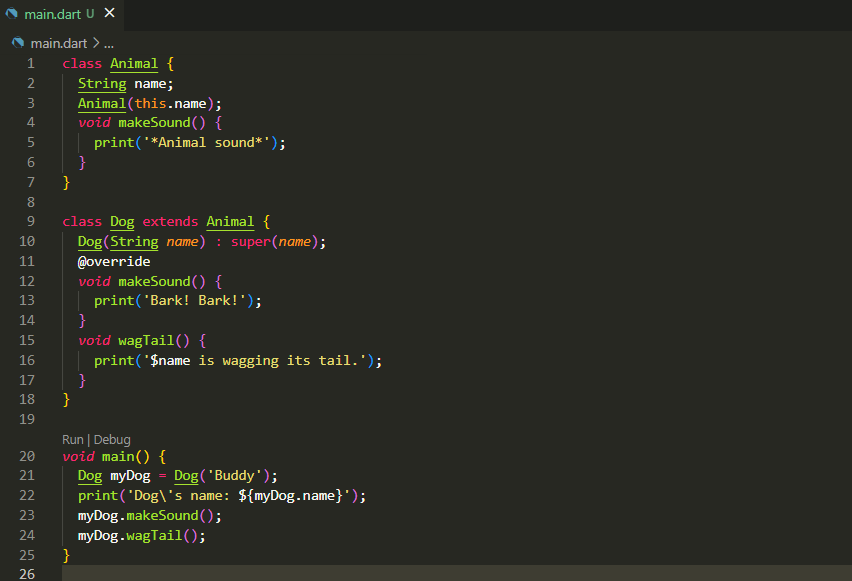Image resolution: width=852 pixels, height=581 pixels.
Task: Expand the breadcrumb ellipsis after main.dart
Action: [x=108, y=43]
